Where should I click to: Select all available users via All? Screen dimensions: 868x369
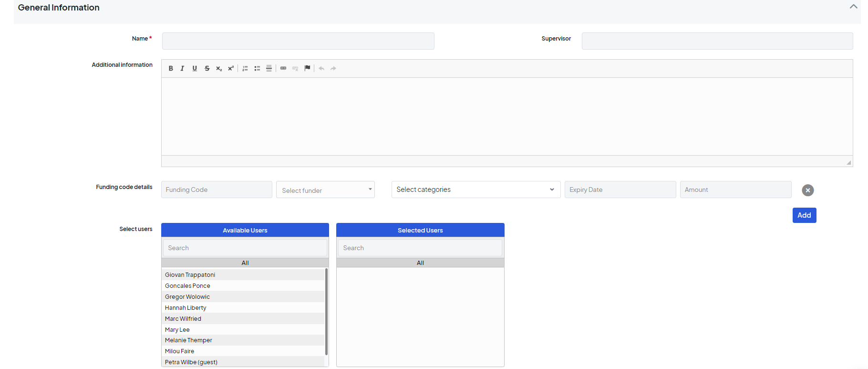point(245,263)
